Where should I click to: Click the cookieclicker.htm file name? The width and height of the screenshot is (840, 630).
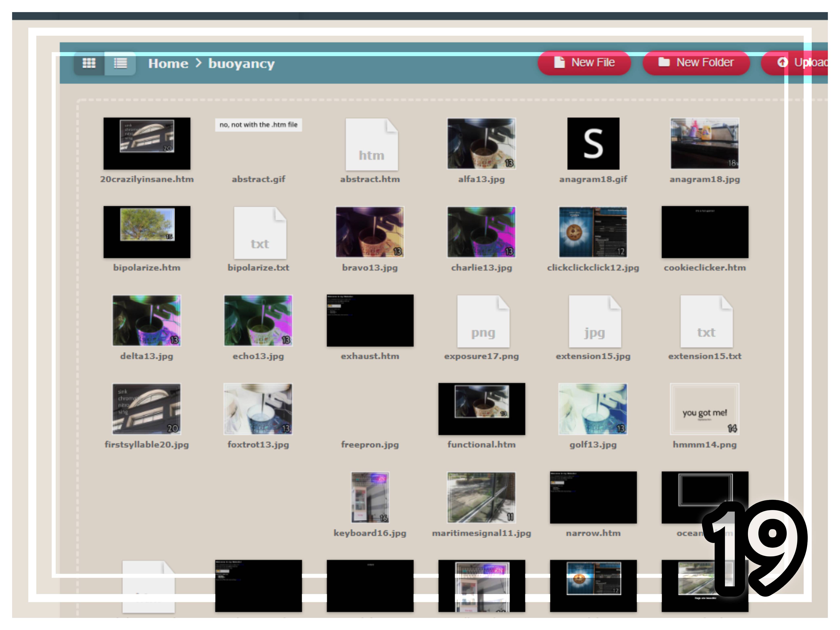tap(705, 268)
